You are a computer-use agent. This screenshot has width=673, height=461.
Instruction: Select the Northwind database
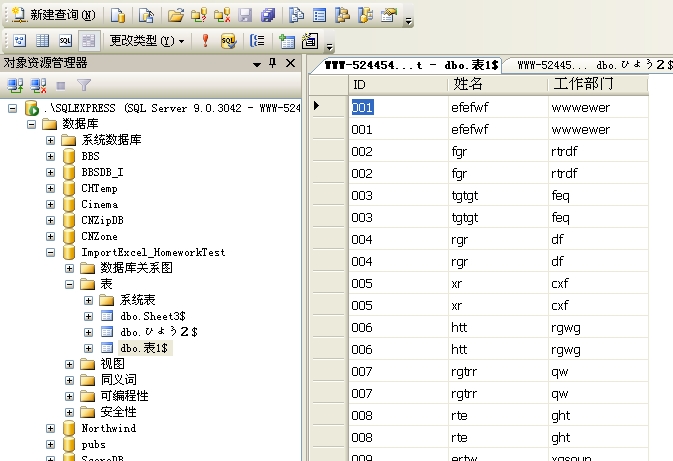click(x=109, y=428)
